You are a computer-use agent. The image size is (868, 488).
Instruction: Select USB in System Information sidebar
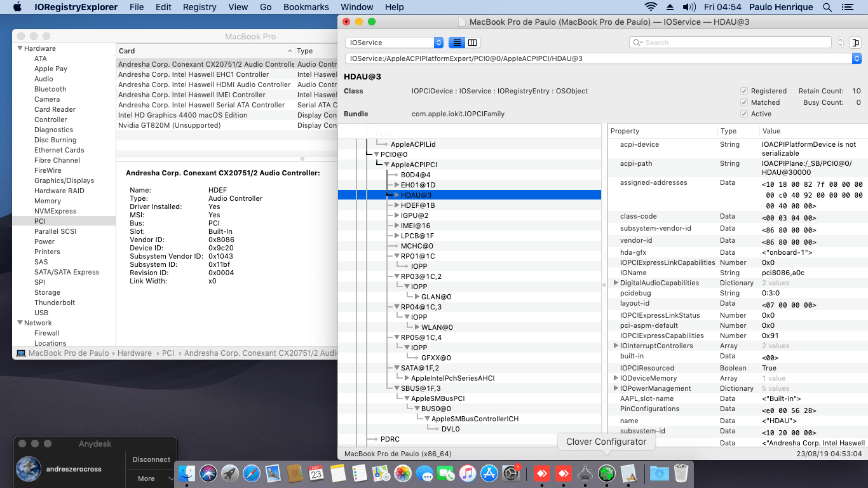41,313
